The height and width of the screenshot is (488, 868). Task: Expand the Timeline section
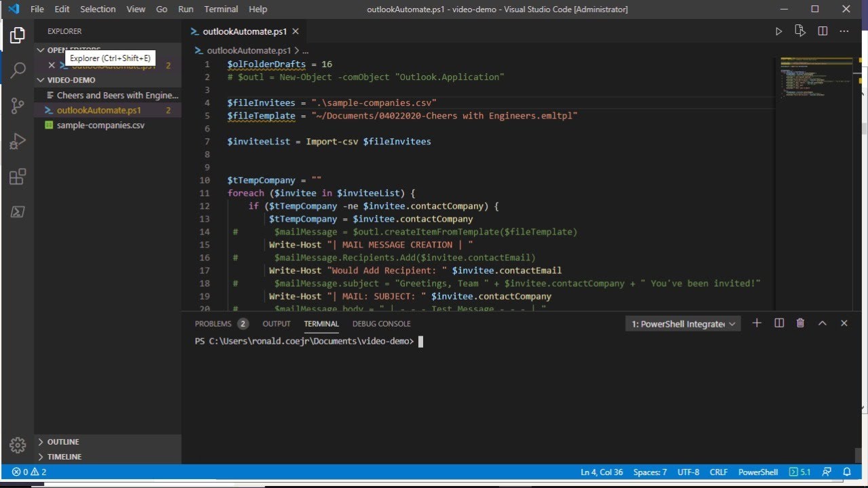click(x=108, y=457)
